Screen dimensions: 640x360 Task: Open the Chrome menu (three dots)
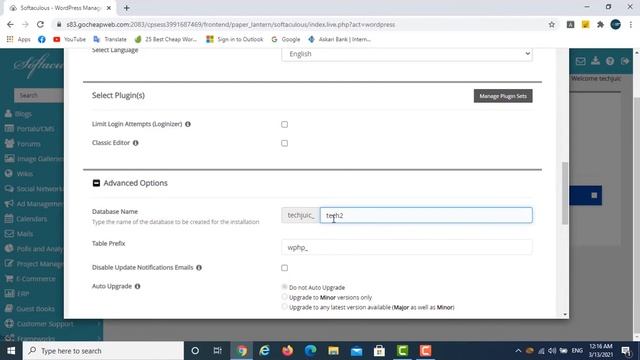tap(631, 24)
